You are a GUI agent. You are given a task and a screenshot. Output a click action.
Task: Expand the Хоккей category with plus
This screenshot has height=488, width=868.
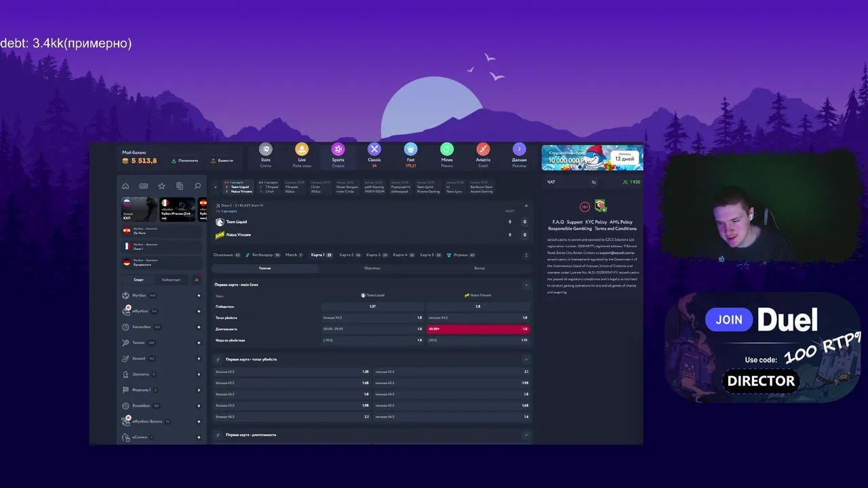click(x=199, y=359)
